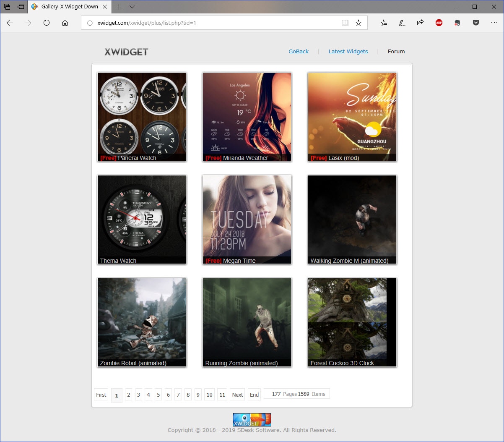504x442 pixels.
Task: Click the browser forward arrow
Action: [28, 23]
